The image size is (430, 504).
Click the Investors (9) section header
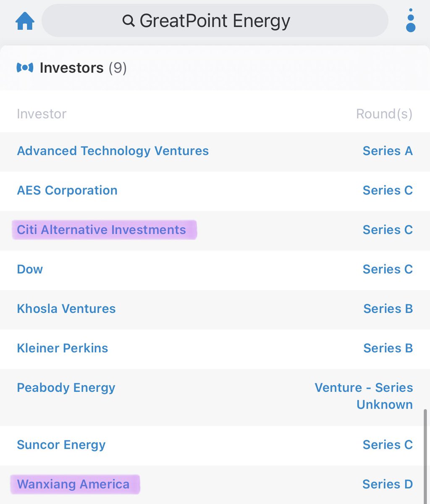(x=83, y=68)
